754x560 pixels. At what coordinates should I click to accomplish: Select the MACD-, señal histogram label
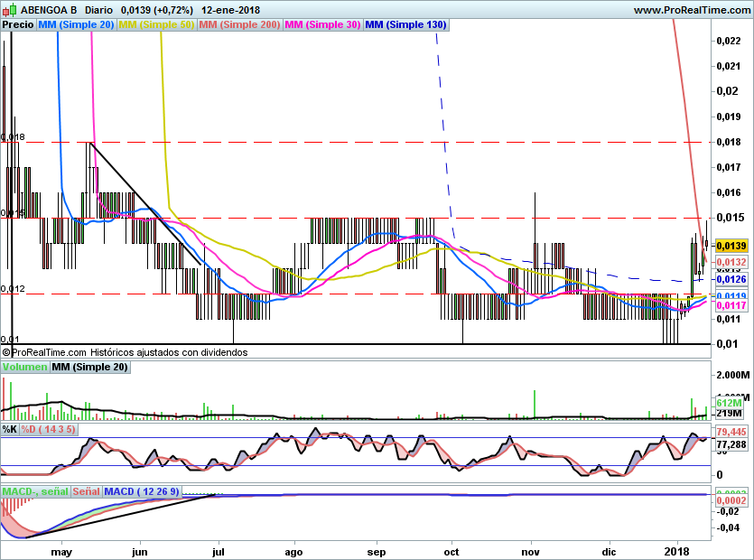[35, 491]
